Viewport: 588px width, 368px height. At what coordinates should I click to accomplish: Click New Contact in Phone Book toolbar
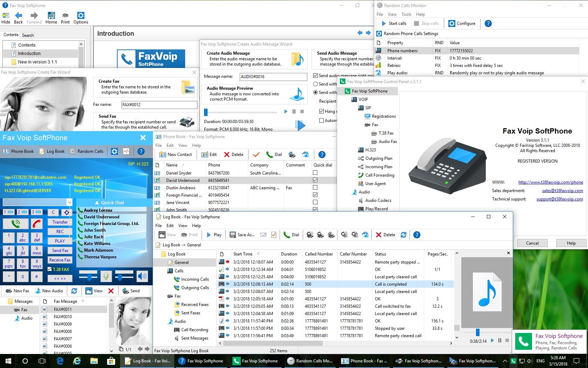pos(175,155)
